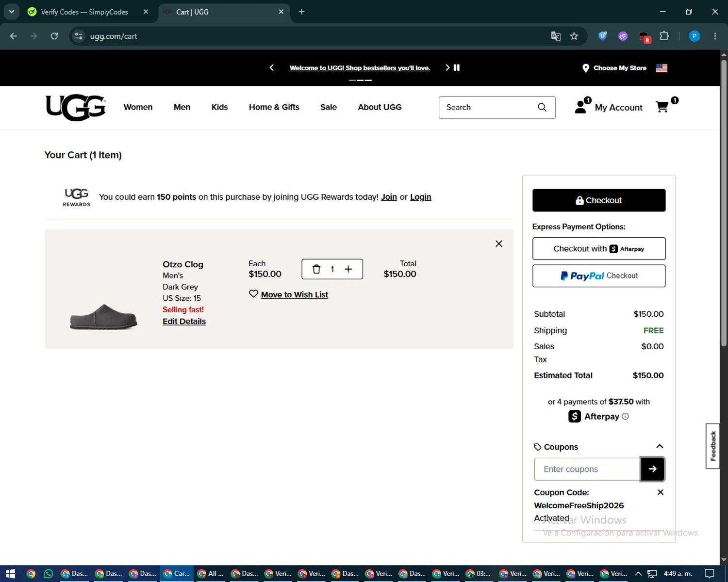
Task: Open the Chrome profile avatar
Action: click(x=695, y=36)
